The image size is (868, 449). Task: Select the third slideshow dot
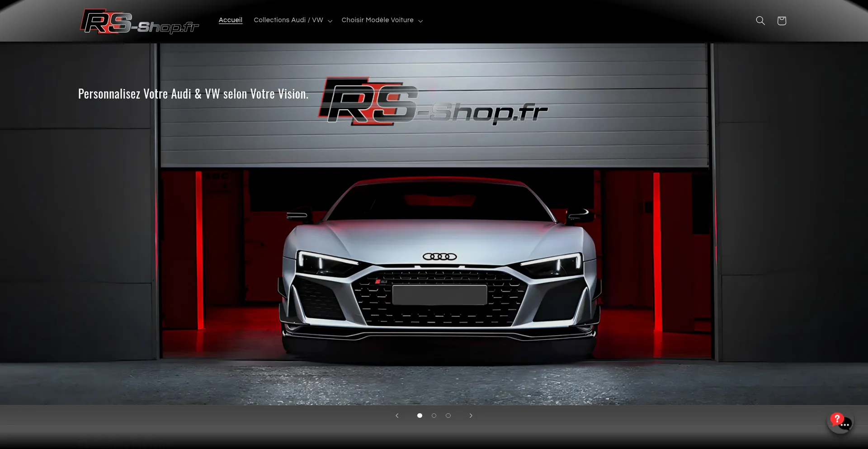448,416
